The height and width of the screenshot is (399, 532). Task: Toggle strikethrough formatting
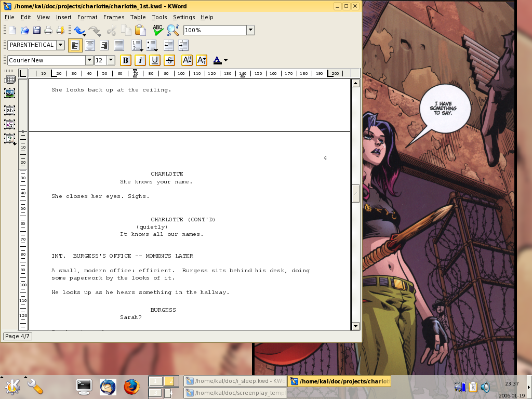click(x=169, y=60)
